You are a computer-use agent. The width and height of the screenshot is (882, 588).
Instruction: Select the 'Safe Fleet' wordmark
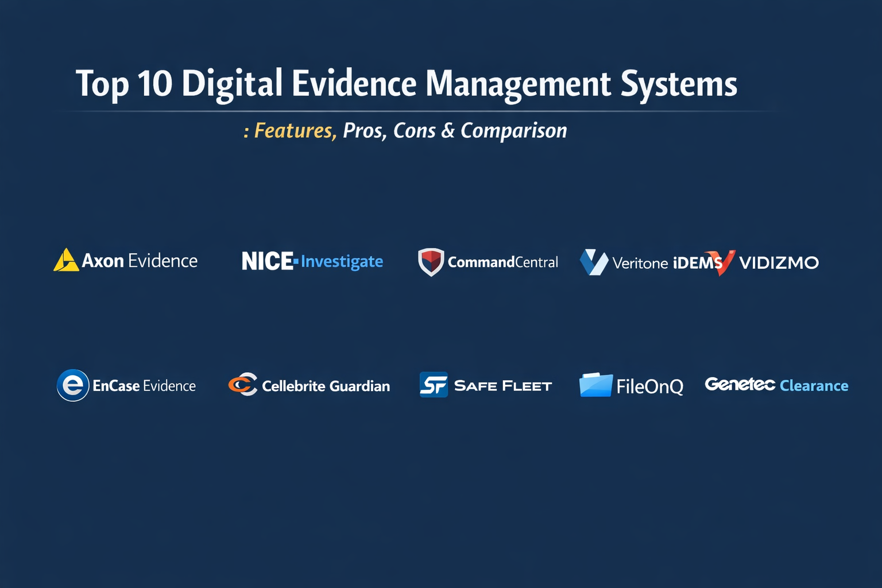click(503, 386)
